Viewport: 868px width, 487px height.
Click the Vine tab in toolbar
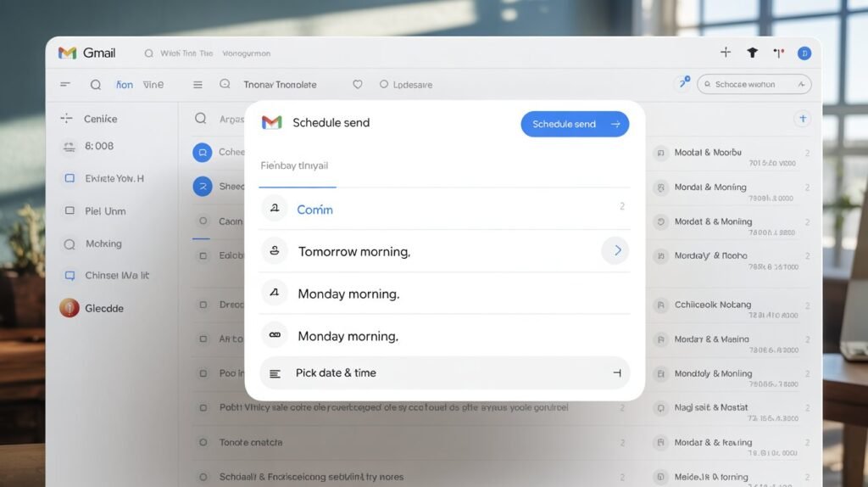[x=153, y=85]
